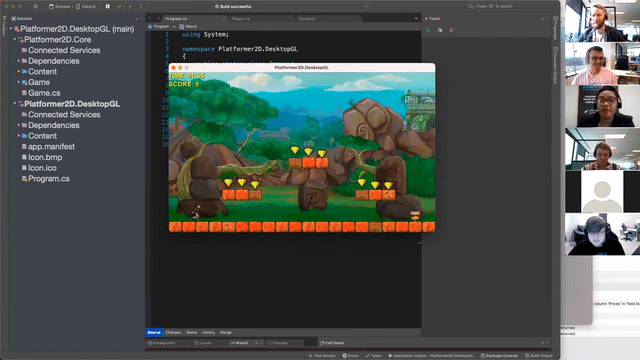640x360 pixels.
Task: Open the Locals pad tab
Action: point(203,343)
